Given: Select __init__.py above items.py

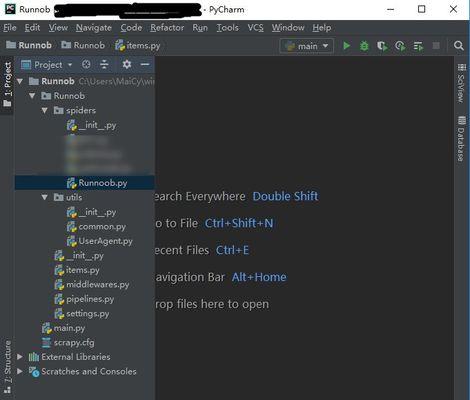Looking at the screenshot, I should click(x=85, y=256).
